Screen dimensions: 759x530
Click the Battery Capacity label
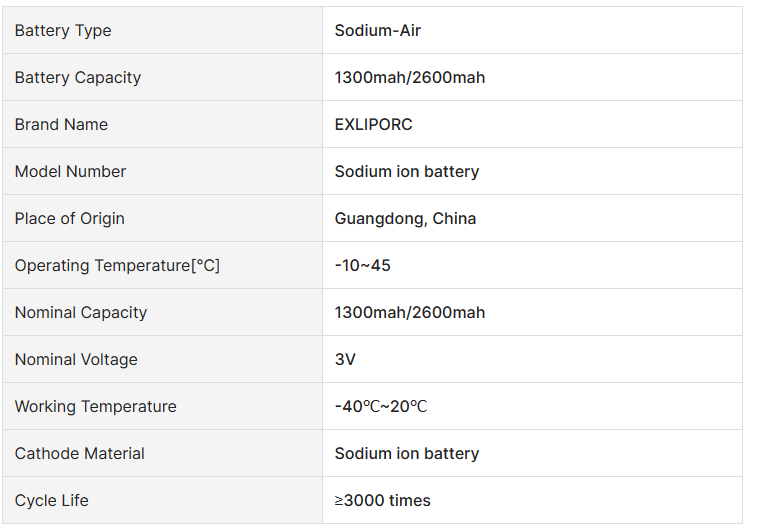[x=78, y=78]
